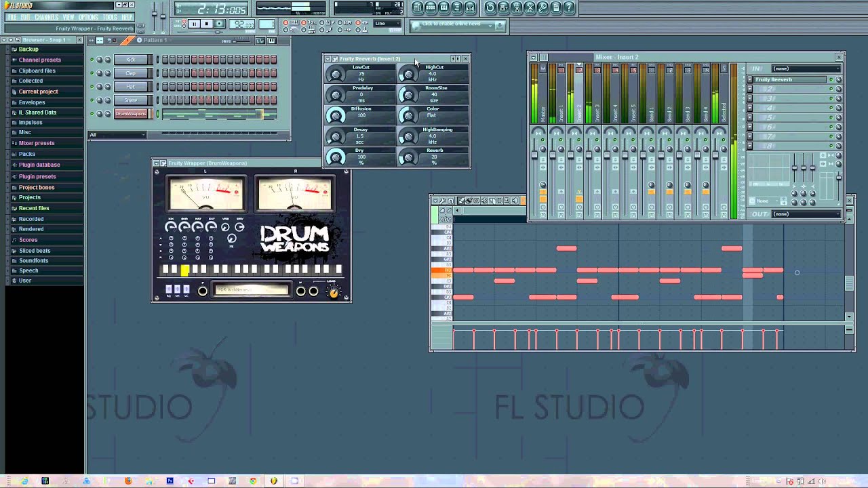Open the step sequencer view icon
The height and width of the screenshot is (488, 868).
click(431, 7)
